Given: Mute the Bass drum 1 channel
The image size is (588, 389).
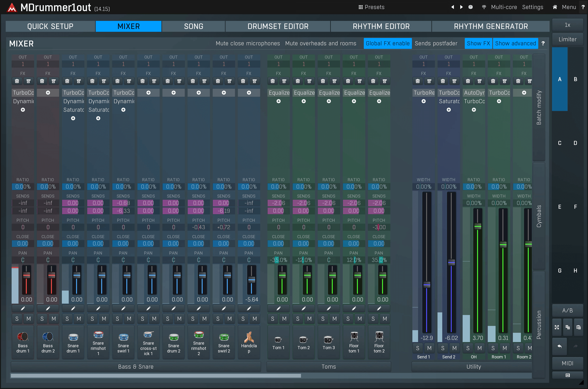Looking at the screenshot, I should (29, 319).
